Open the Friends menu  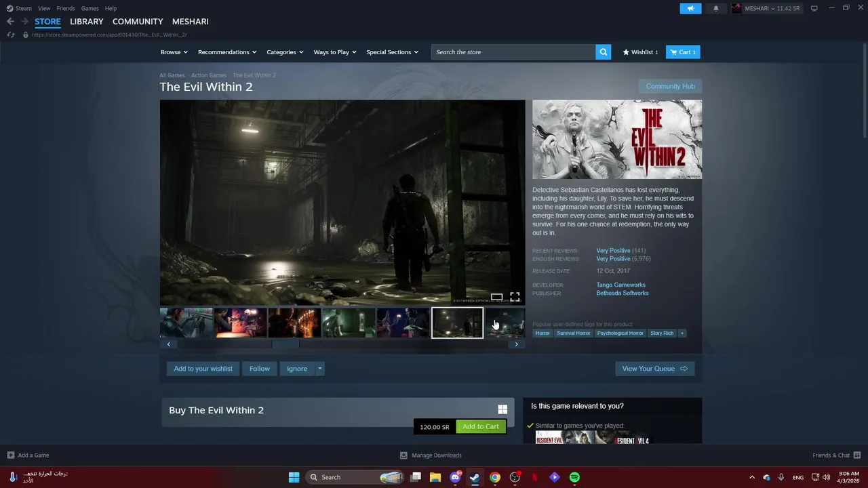pos(66,8)
